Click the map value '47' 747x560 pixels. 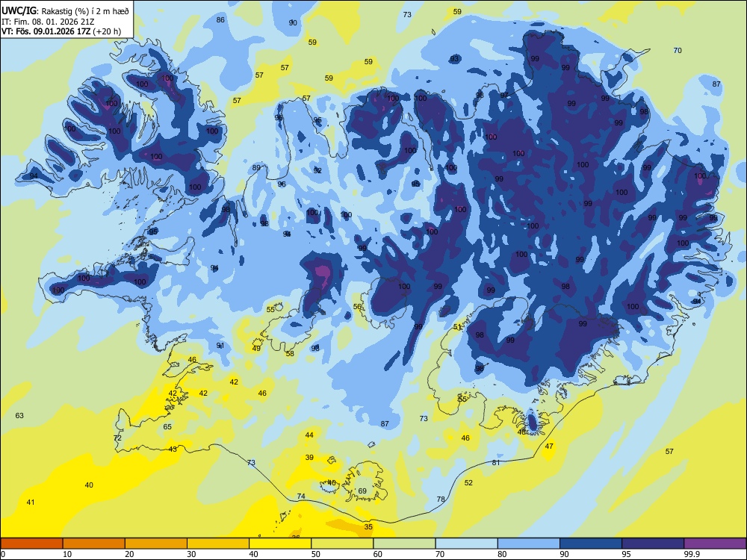click(x=549, y=447)
